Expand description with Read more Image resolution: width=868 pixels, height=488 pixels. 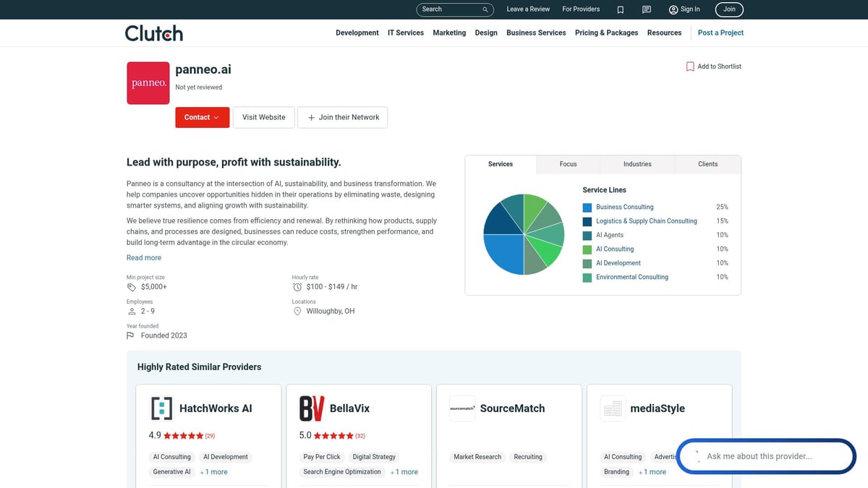144,258
